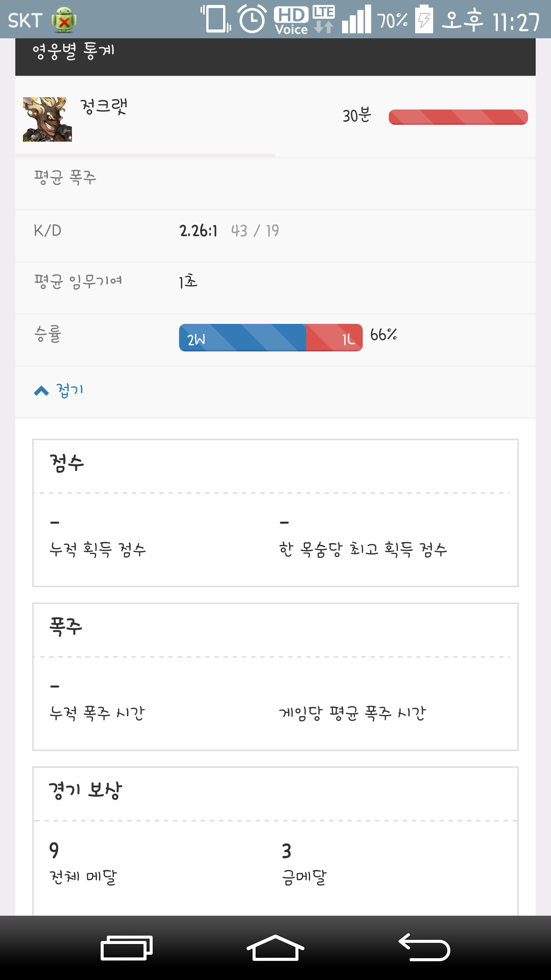Collapse the hero stats with 접기

[x=70, y=391]
